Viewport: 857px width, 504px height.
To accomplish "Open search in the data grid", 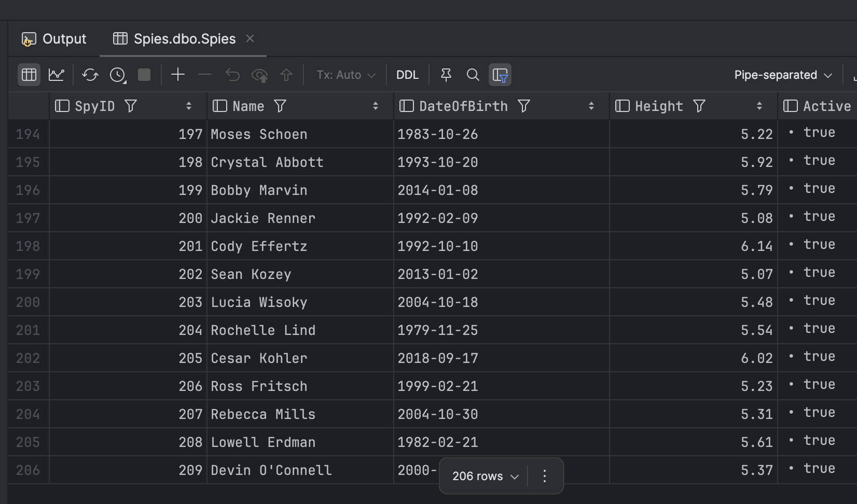I will [473, 74].
